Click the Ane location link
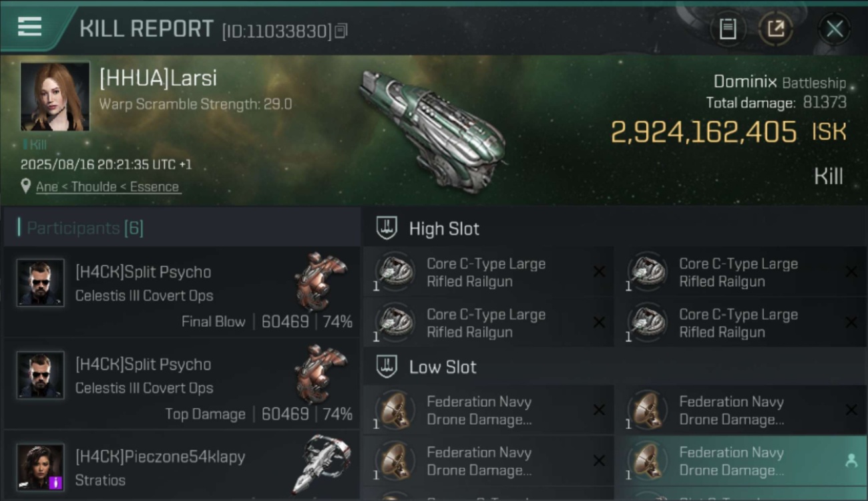 tap(47, 187)
